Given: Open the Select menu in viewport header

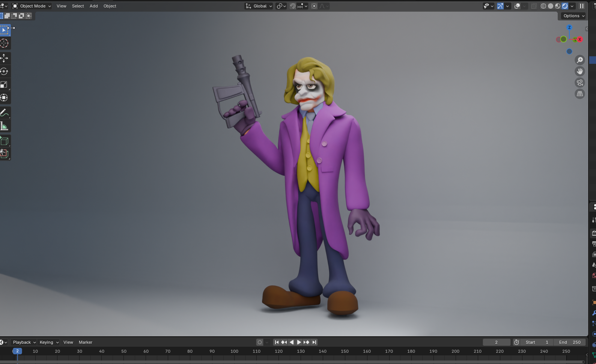Looking at the screenshot, I should pyautogui.click(x=78, y=6).
